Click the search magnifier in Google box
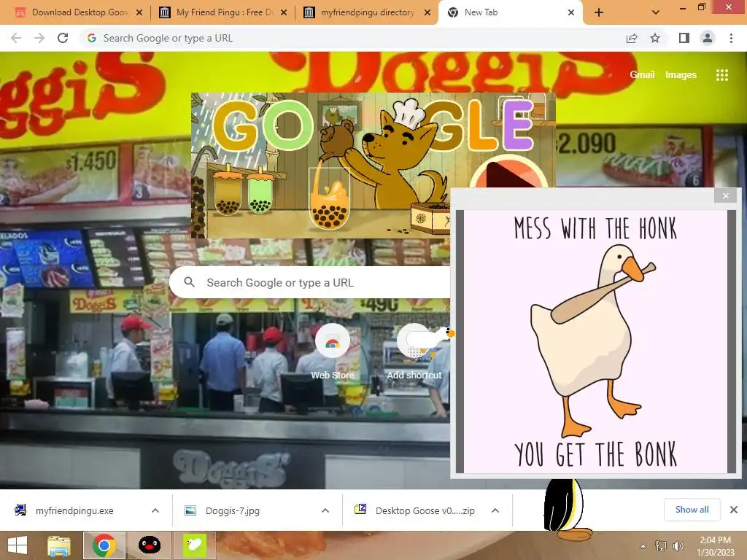The image size is (747, 560). tap(189, 282)
